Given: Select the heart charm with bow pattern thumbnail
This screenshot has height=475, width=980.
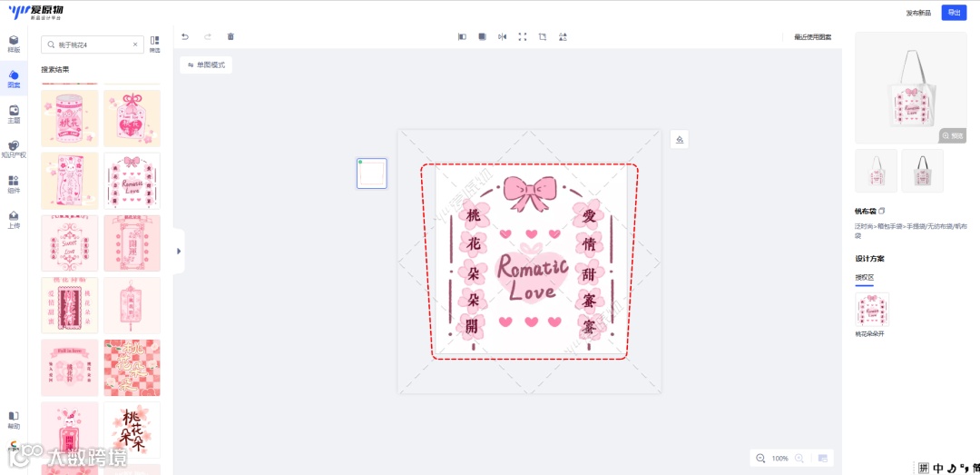Looking at the screenshot, I should pyautogui.click(x=132, y=118).
